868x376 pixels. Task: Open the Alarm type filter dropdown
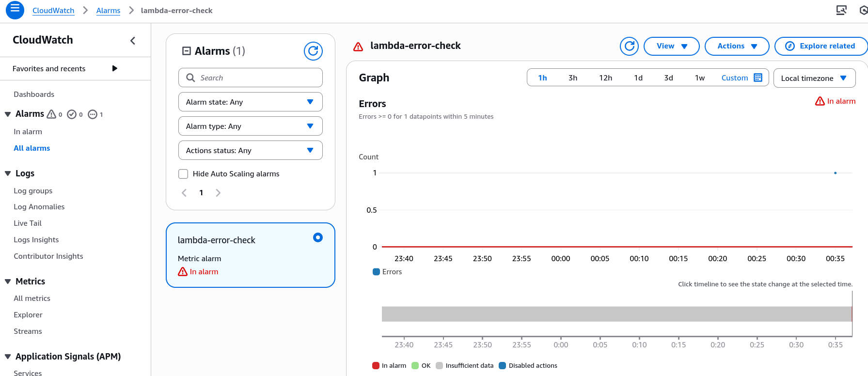click(251, 126)
